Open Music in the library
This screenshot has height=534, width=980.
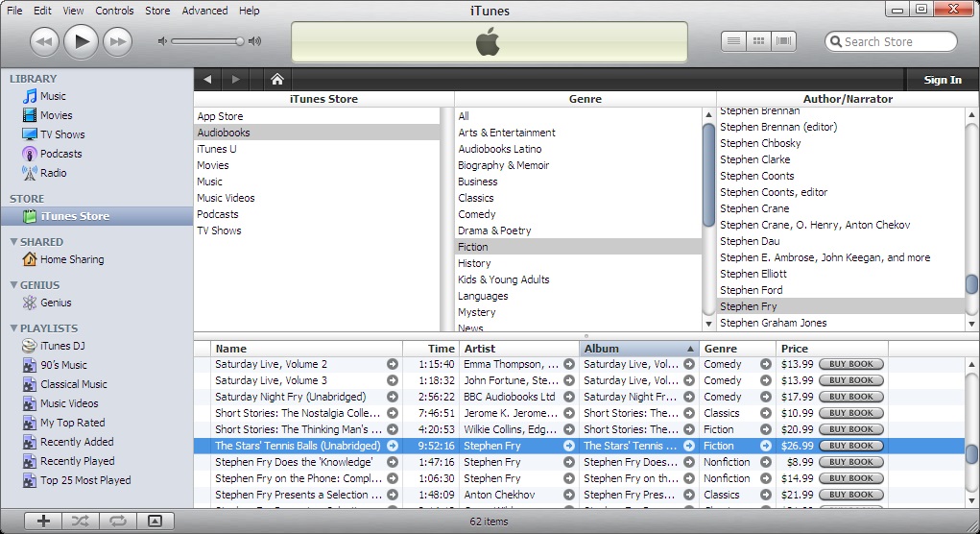pyautogui.click(x=53, y=96)
